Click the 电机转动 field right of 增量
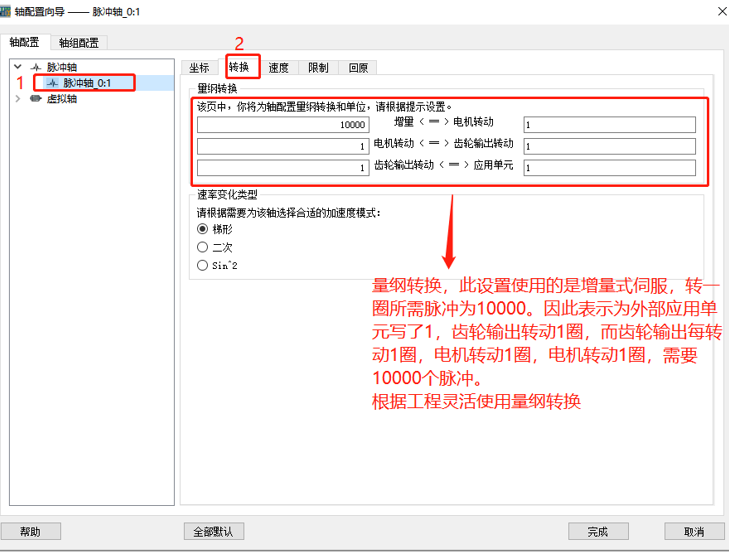Screen dimensions: 729x552 tap(610, 125)
